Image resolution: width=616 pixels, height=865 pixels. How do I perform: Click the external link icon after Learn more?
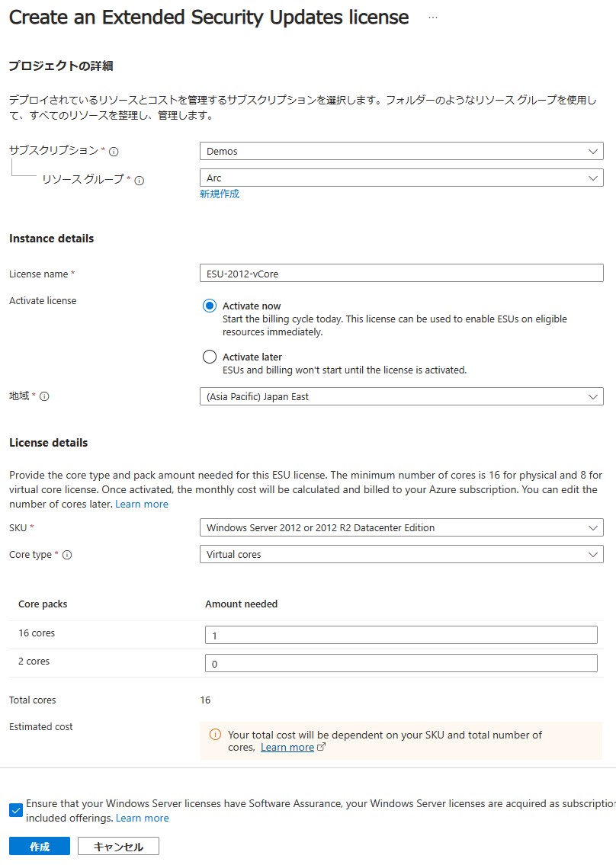pos(321,748)
